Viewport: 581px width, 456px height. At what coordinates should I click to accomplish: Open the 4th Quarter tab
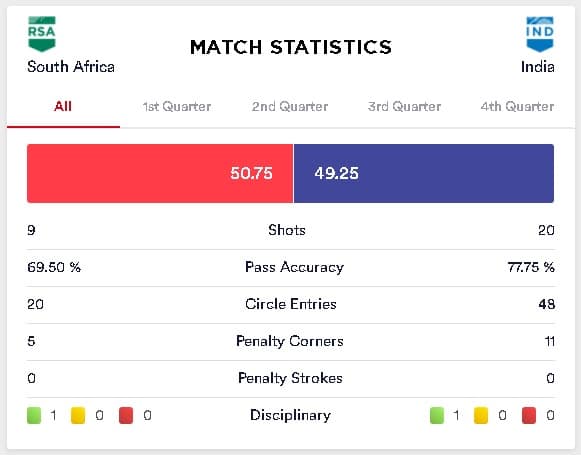pyautogui.click(x=517, y=107)
